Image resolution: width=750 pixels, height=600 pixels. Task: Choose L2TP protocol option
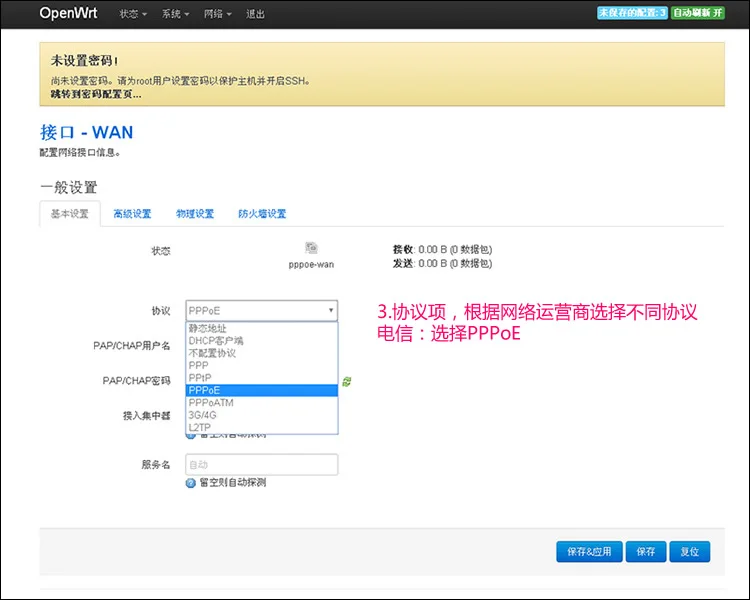click(x=262, y=427)
